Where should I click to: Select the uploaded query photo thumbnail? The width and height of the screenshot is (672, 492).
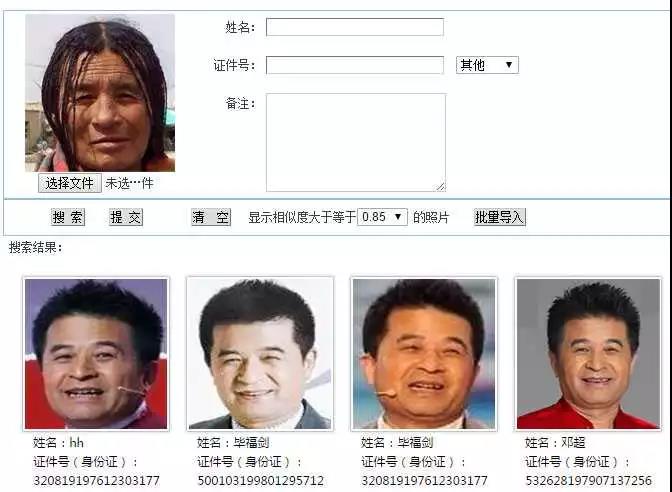point(100,93)
